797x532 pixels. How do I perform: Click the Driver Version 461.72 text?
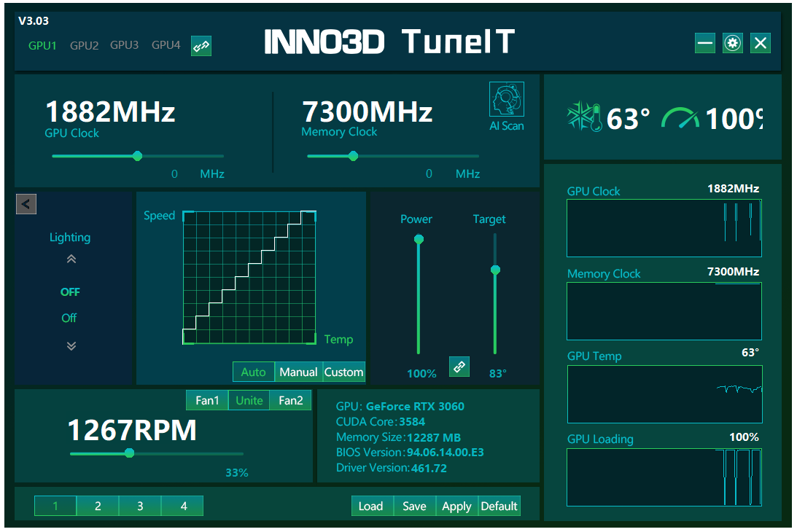[392, 468]
